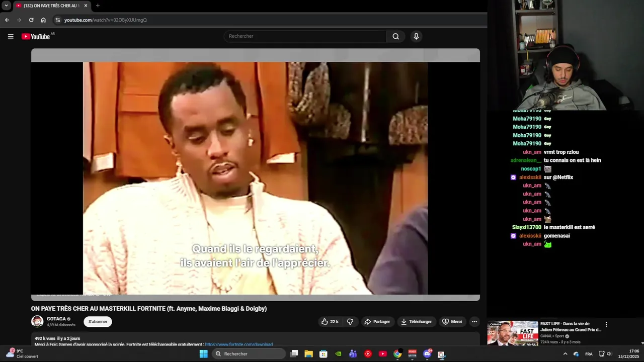Share the video using Partager

coord(377,322)
